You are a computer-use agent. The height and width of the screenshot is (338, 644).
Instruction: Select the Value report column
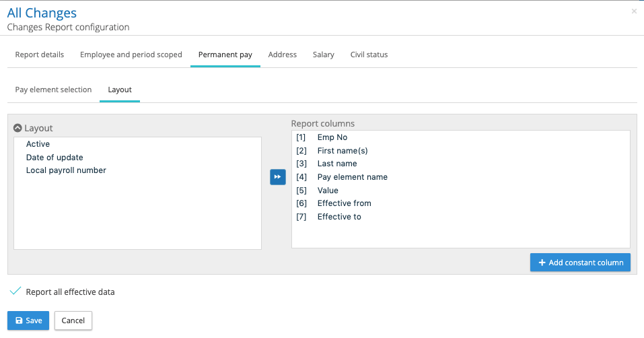[328, 191]
